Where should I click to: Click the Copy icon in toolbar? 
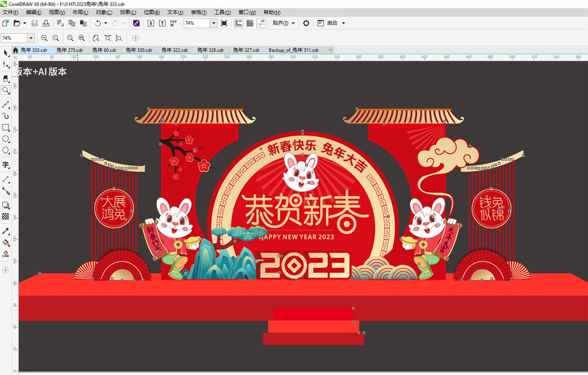pos(72,24)
